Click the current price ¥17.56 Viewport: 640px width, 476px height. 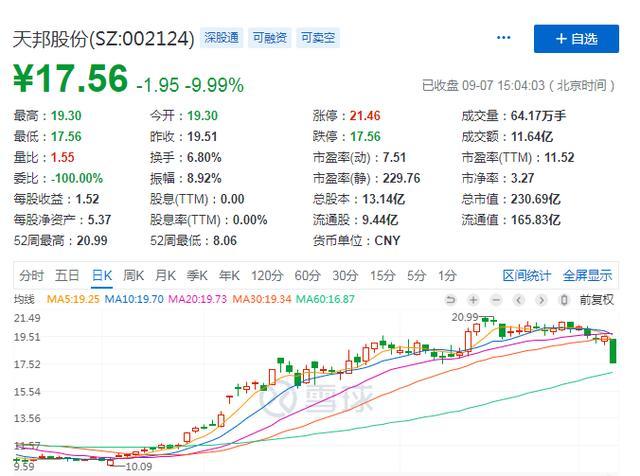click(71, 78)
